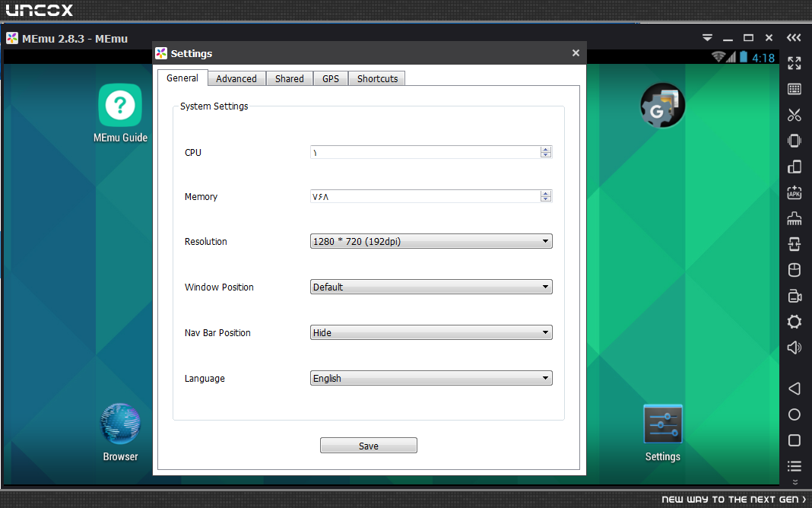Screen dimensions: 812x508
Task: Switch to the Shortcuts tab
Action: pos(378,79)
